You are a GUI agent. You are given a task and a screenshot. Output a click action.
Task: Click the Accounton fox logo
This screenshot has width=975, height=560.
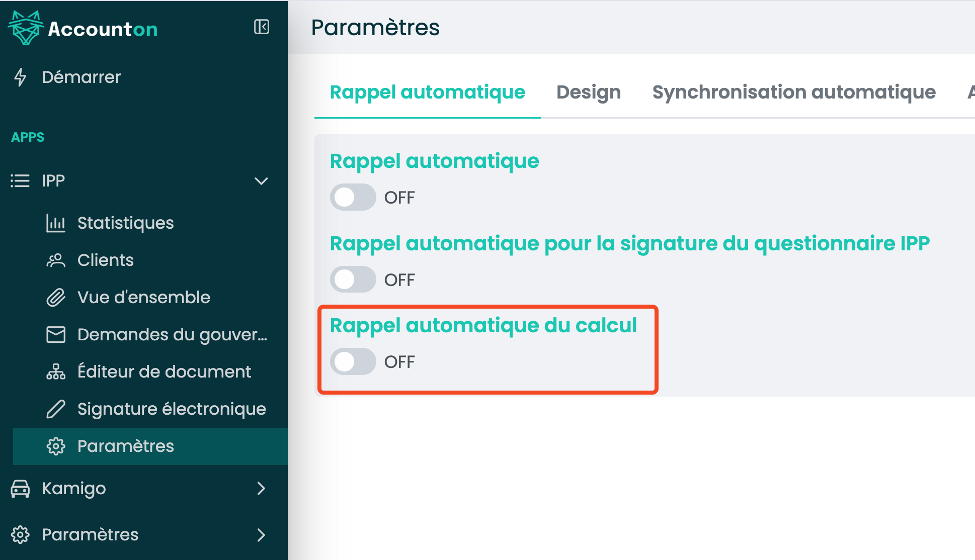(x=26, y=28)
